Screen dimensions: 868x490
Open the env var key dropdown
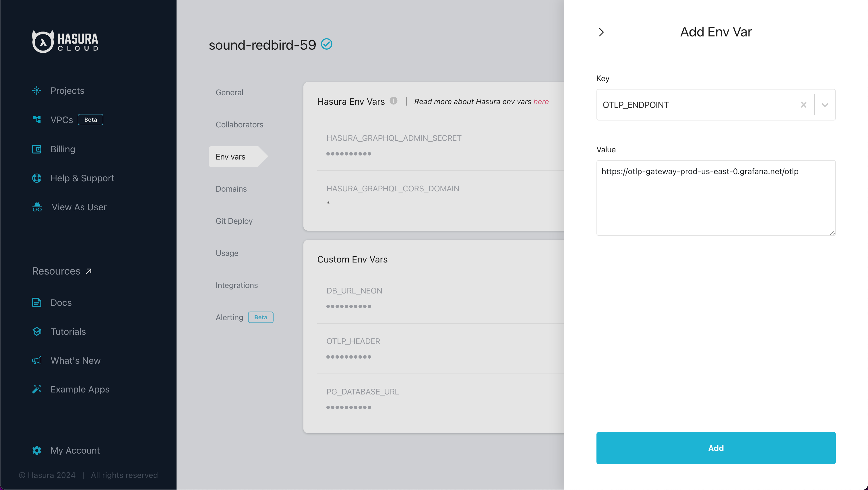tap(825, 105)
